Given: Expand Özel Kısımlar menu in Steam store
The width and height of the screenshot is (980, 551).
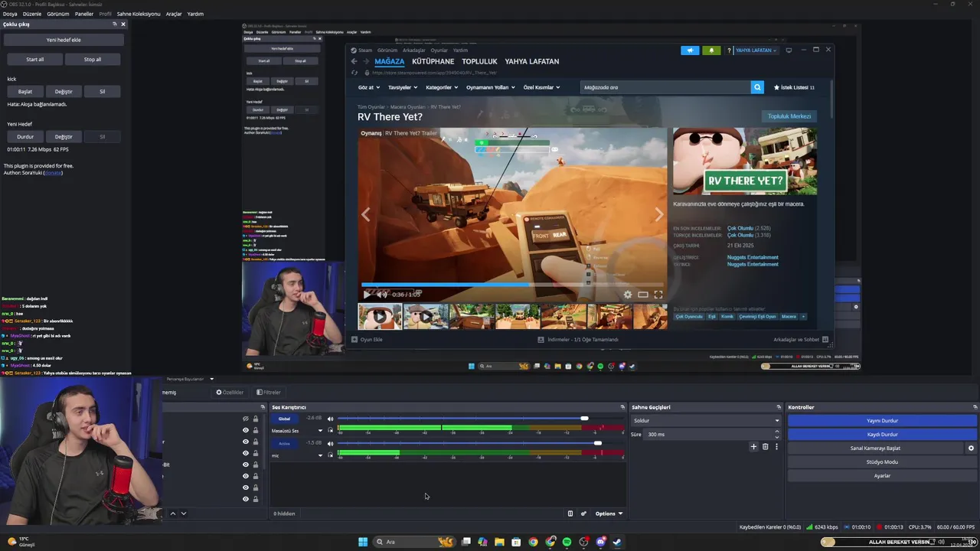Looking at the screenshot, I should click(541, 87).
